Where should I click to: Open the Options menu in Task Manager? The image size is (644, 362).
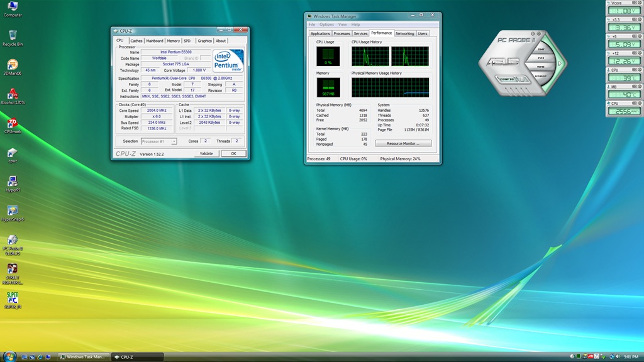326,25
